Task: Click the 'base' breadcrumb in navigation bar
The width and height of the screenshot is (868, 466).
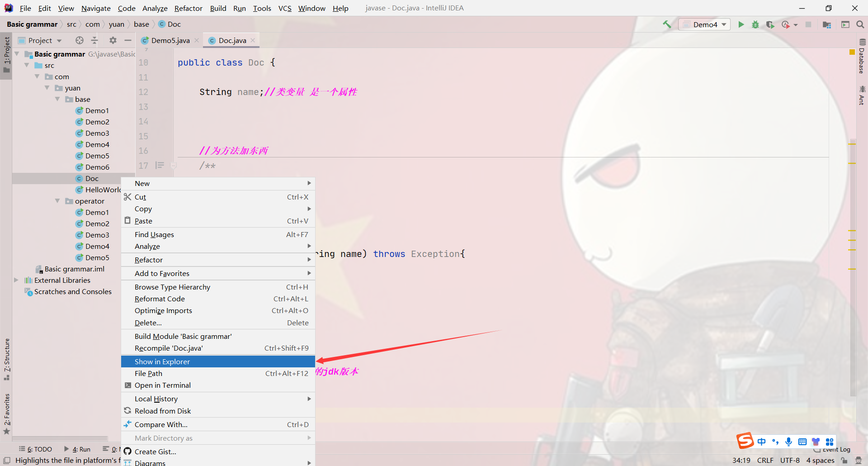Action: 142,24
